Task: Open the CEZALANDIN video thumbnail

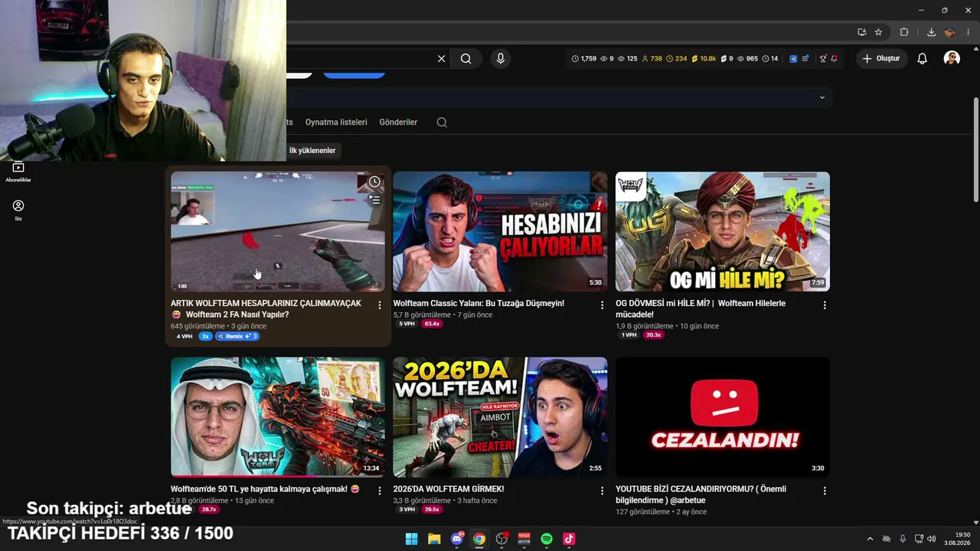Action: (x=723, y=417)
